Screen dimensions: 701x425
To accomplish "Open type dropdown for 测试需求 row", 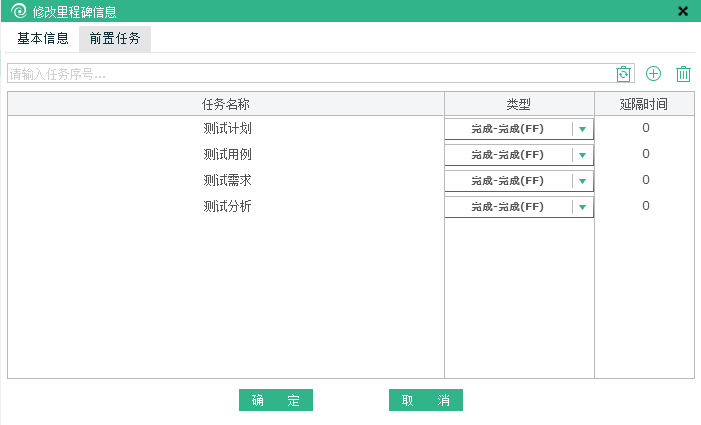I will pos(583,181).
